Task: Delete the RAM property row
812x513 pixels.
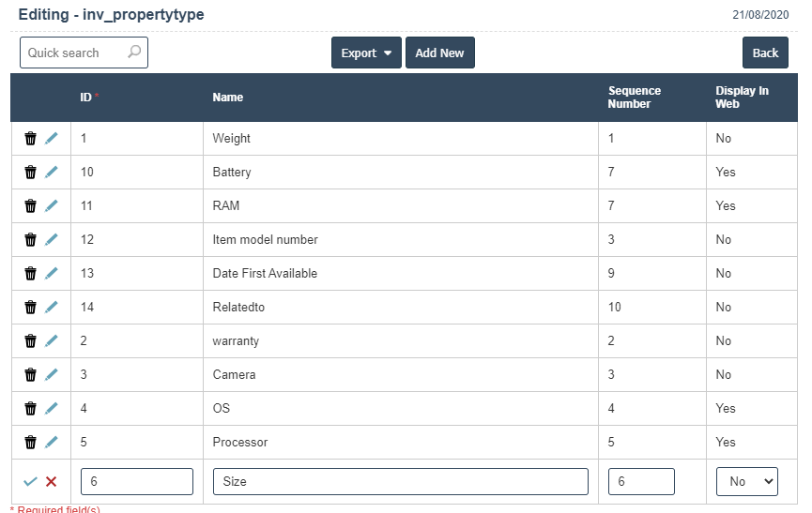Action: 30,206
